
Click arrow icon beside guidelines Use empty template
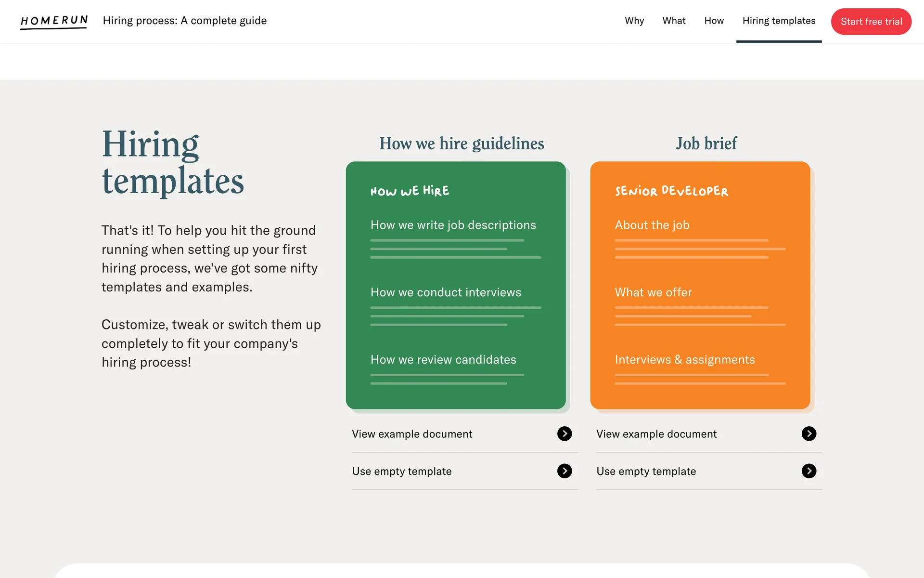point(565,471)
